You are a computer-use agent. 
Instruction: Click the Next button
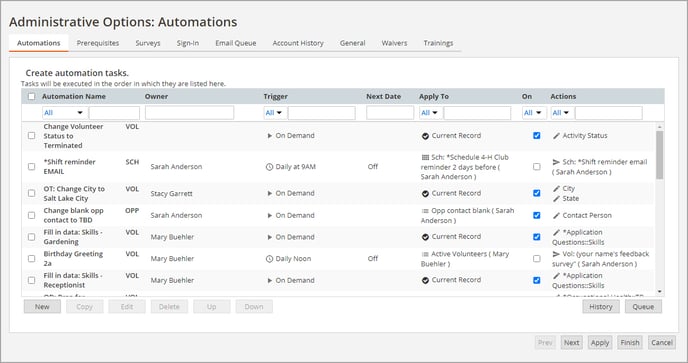click(572, 343)
